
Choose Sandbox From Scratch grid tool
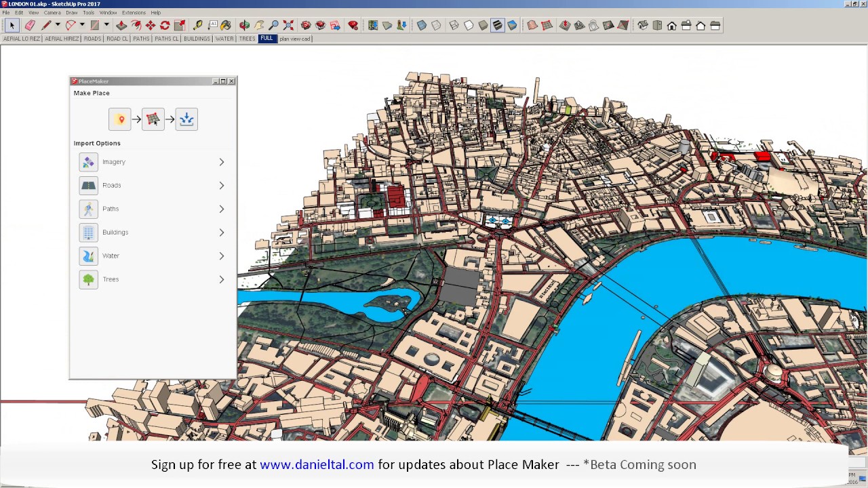tap(547, 25)
